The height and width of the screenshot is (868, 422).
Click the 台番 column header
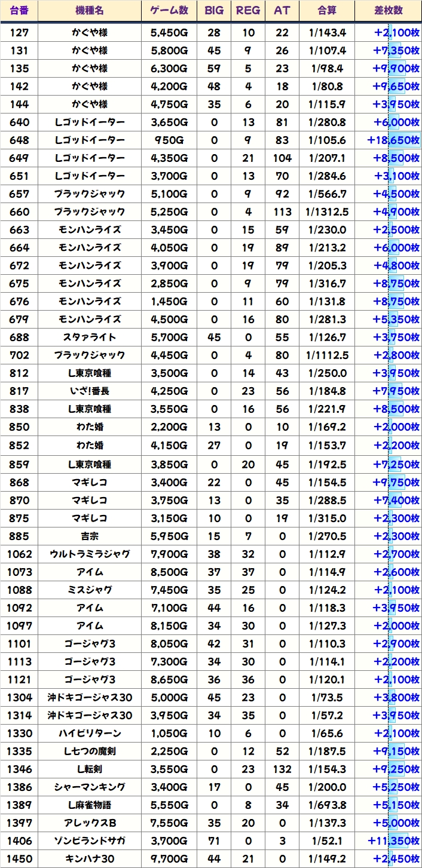click(20, 11)
